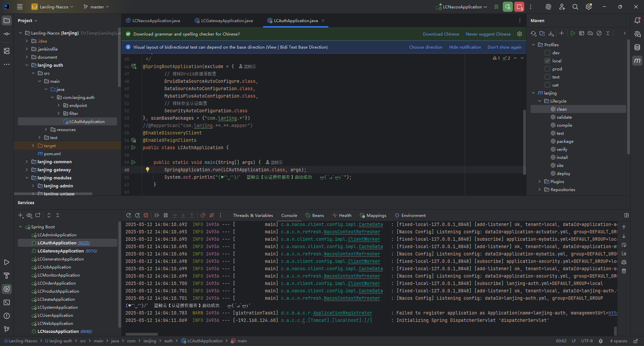Open the AI assistant swirl icon

click(548, 7)
